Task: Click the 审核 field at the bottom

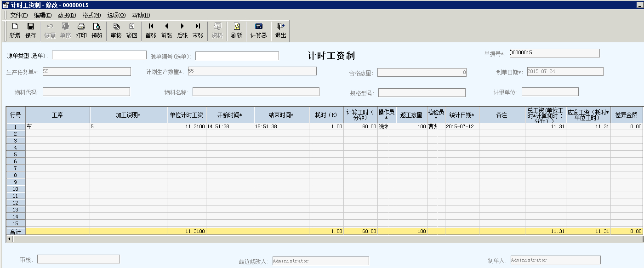Action: 78,259
